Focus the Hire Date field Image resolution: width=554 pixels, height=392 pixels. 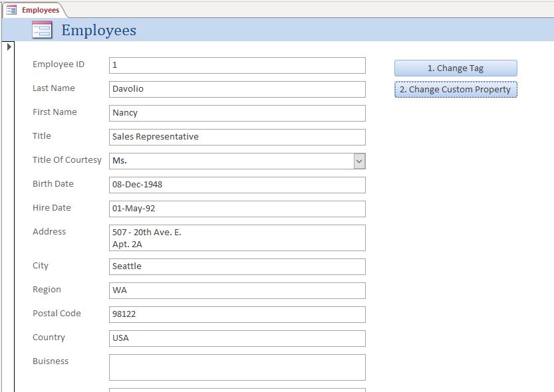(237, 209)
